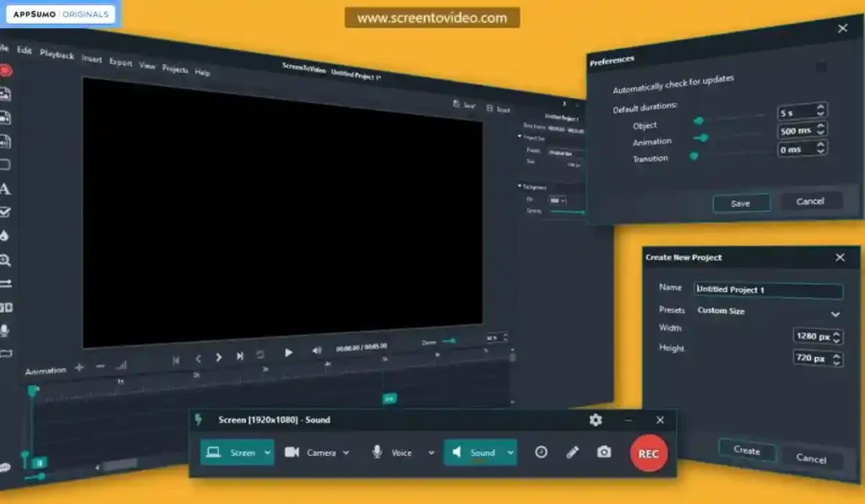This screenshot has height=504, width=865.
Task: Click the red REC button
Action: tap(648, 453)
